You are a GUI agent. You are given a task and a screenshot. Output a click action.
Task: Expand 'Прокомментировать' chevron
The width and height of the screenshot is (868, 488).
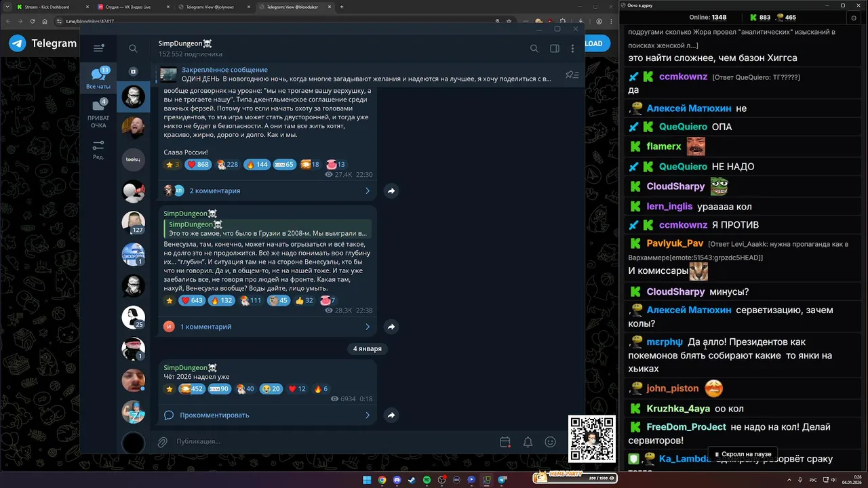tap(368, 415)
